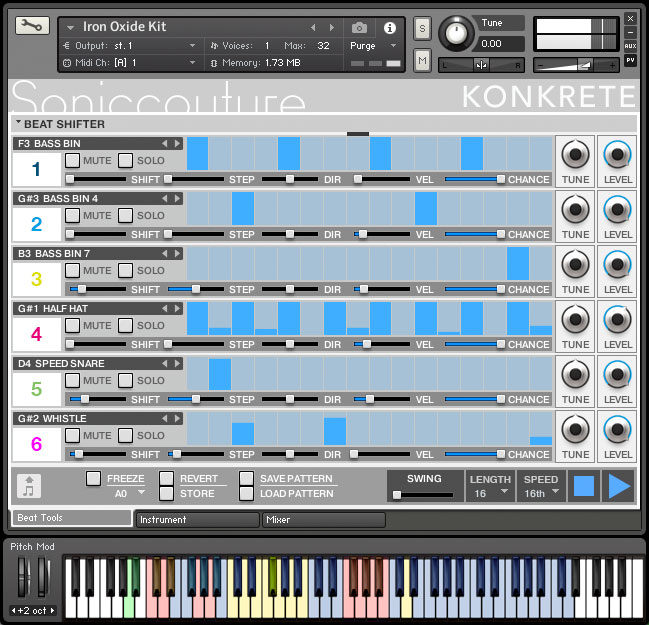Click the TUNE knob of track 3

[x=575, y=264]
